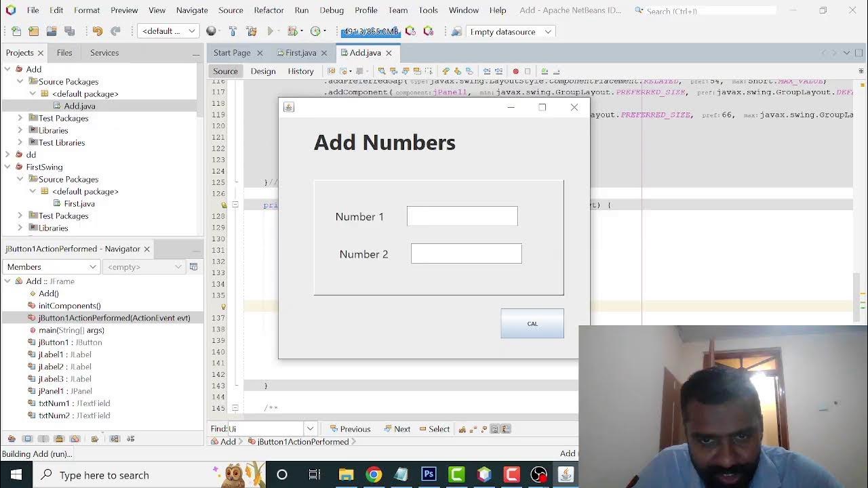The height and width of the screenshot is (488, 868).
Task: Click the Number 2 text field
Action: (x=466, y=253)
